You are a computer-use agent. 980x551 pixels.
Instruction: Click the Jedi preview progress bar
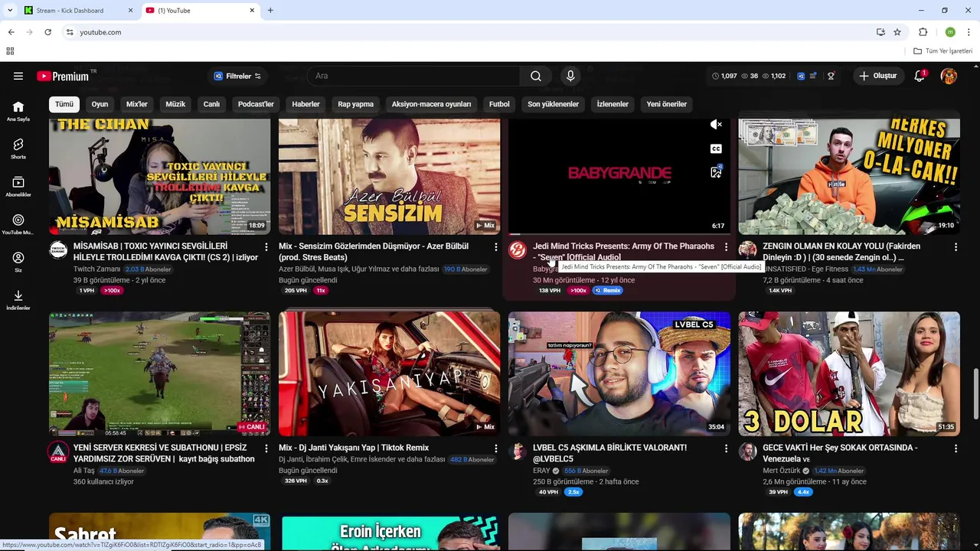(619, 233)
